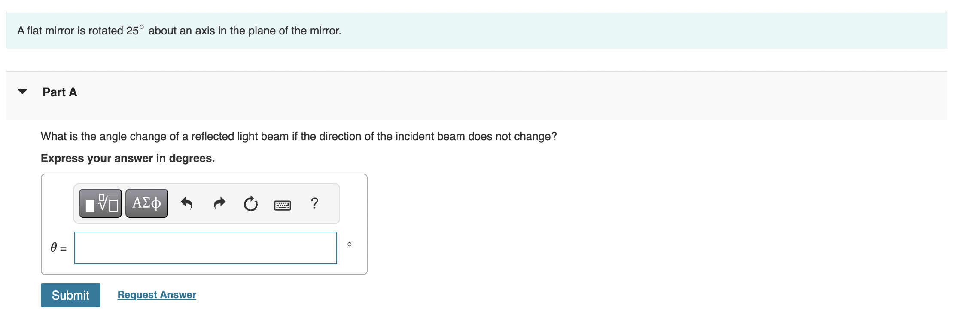Click the redo icon in the answer toolbar
980x324 pixels.
pos(219,203)
